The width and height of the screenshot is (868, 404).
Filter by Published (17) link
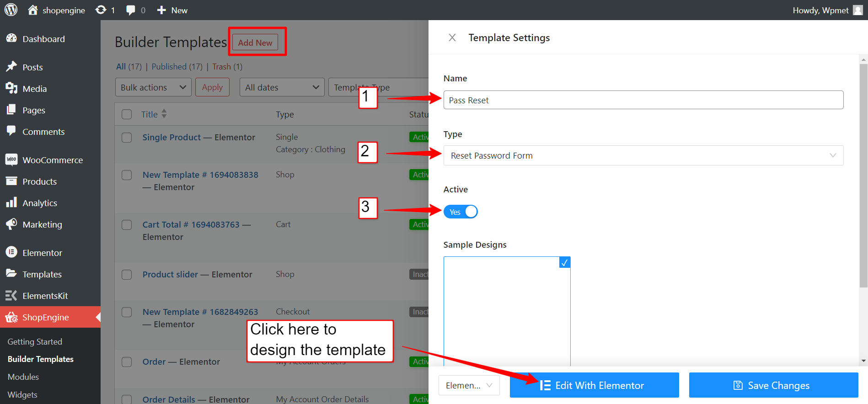click(x=177, y=67)
